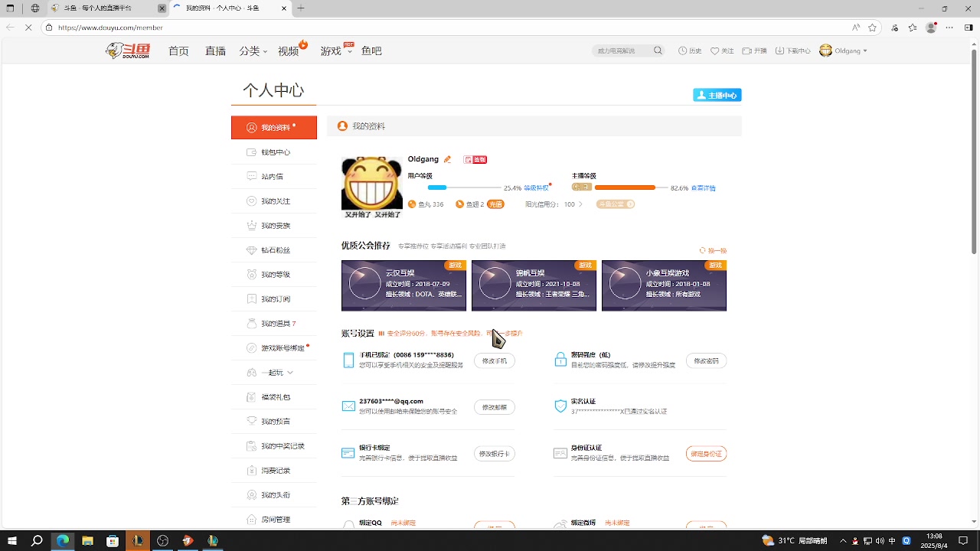Open the 云汉互娱 guild card
The image size is (980, 551).
pyautogui.click(x=403, y=285)
